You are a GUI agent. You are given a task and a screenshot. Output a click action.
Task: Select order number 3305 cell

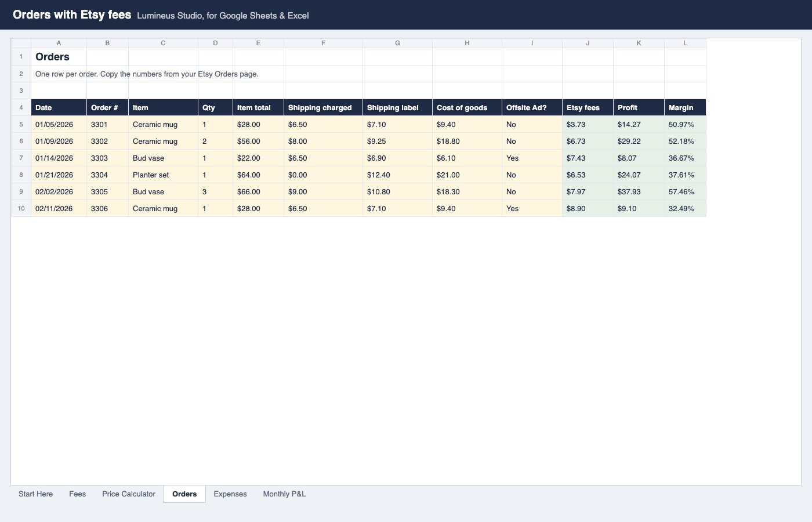107,192
